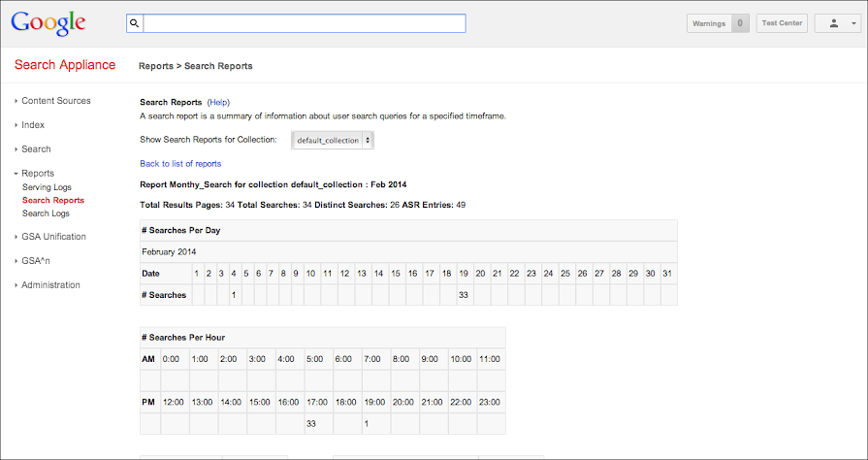Click the magnifier search icon
The width and height of the screenshot is (868, 460).
tap(135, 23)
